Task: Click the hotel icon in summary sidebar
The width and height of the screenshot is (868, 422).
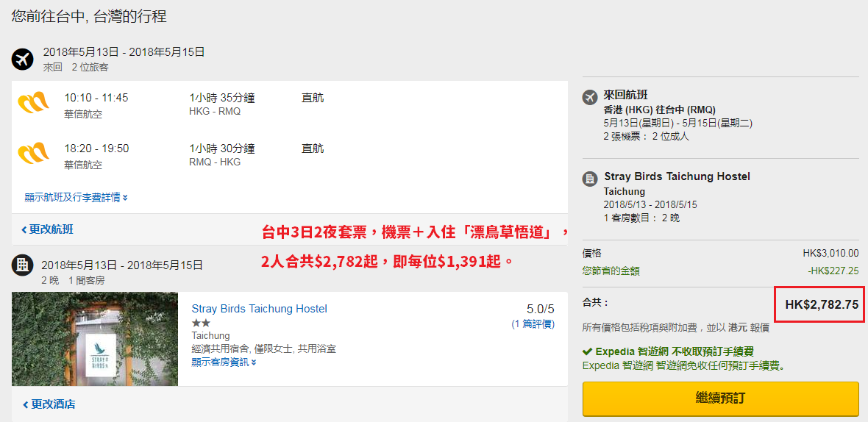Action: coord(590,178)
